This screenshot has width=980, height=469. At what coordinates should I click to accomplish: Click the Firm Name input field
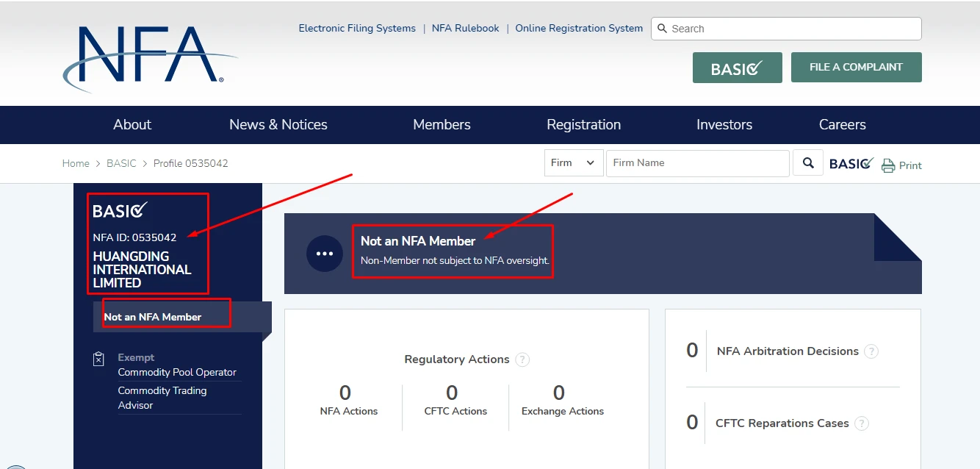(x=696, y=163)
